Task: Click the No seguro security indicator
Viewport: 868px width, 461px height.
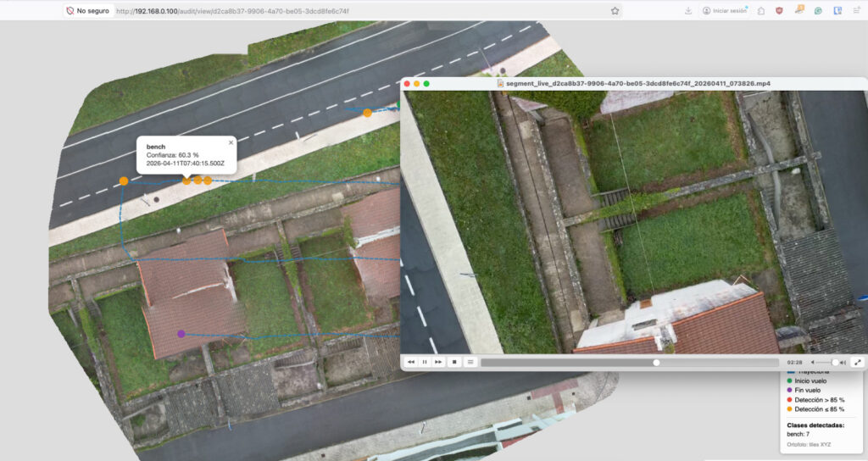Action: [87, 11]
